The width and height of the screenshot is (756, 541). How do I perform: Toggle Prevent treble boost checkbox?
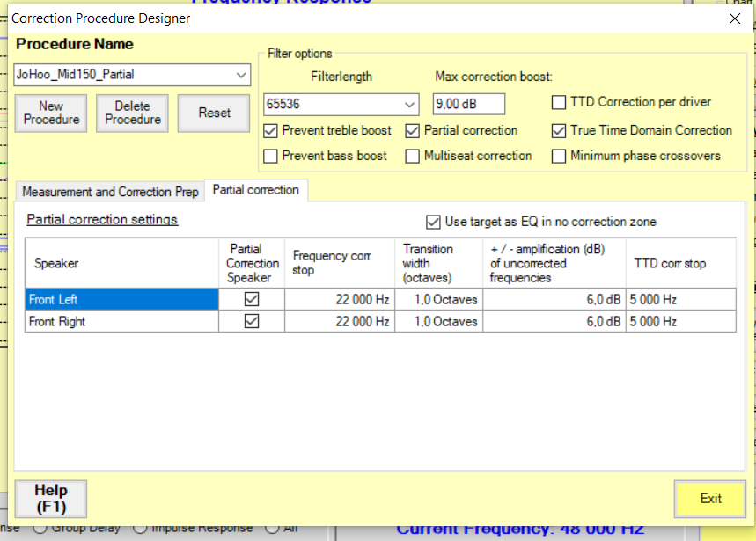(x=271, y=131)
